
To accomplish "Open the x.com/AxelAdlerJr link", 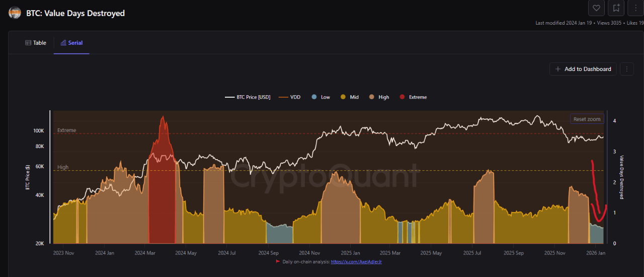I will pyautogui.click(x=360, y=261).
